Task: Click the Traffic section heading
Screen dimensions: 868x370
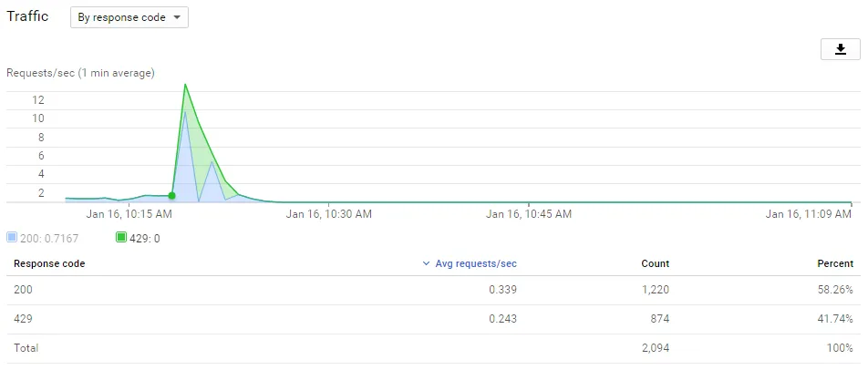Action: (27, 16)
